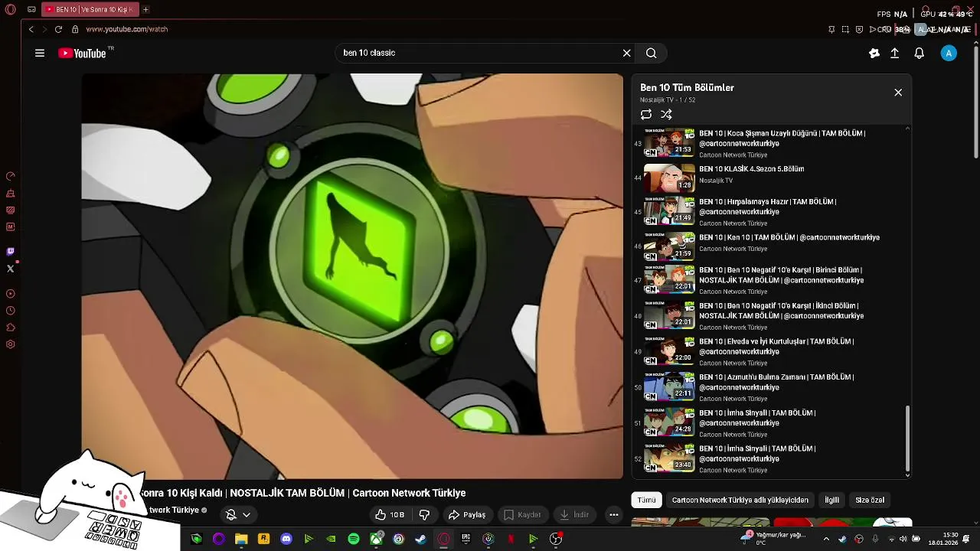This screenshot has height=551, width=980.
Task: Open the account avatar menu
Action: [x=949, y=53]
